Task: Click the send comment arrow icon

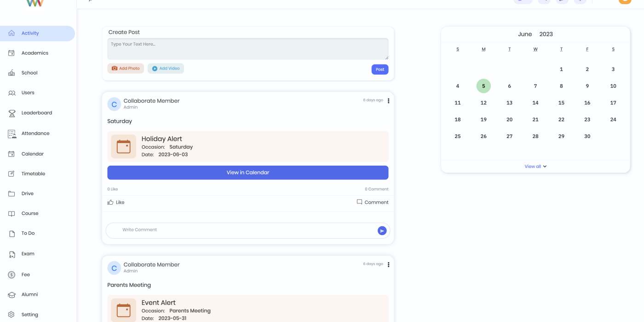Action: coord(382,231)
